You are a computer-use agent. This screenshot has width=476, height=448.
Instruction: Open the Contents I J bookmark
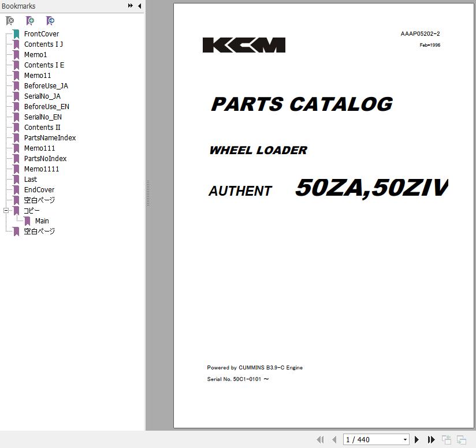43,44
